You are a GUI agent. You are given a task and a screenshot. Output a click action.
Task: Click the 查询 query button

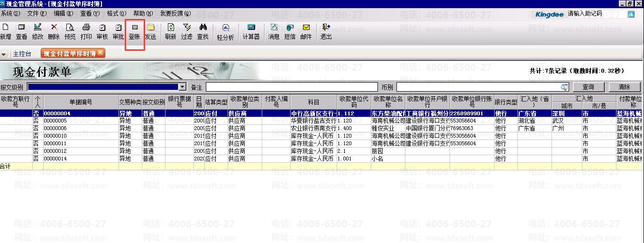click(588, 87)
